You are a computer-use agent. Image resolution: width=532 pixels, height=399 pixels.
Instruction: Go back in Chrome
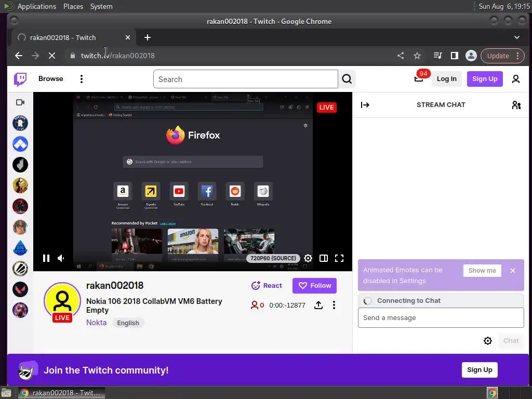coord(19,56)
